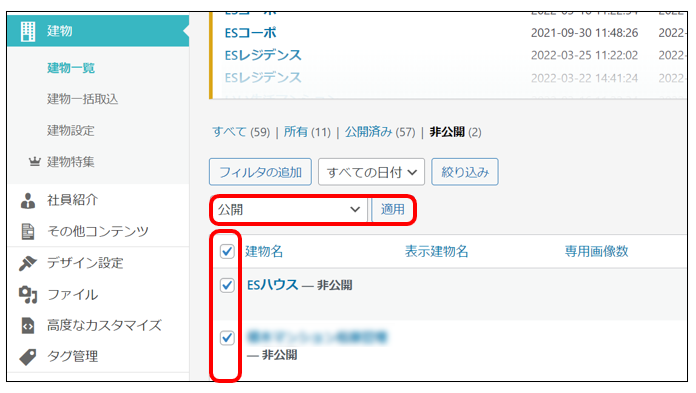Image resolution: width=696 pixels, height=393 pixels.
Task: Filter list by すべて (59)
Action: click(241, 132)
